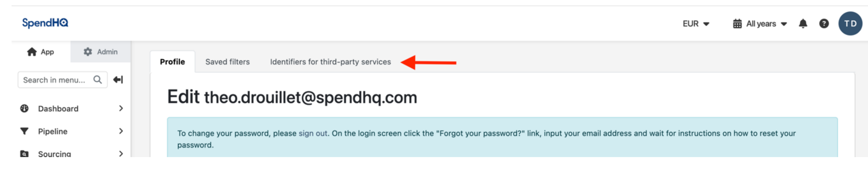Screen dimensions: 868x181
Task: Expand the Dashboard menu chevron
Action: [x=121, y=108]
